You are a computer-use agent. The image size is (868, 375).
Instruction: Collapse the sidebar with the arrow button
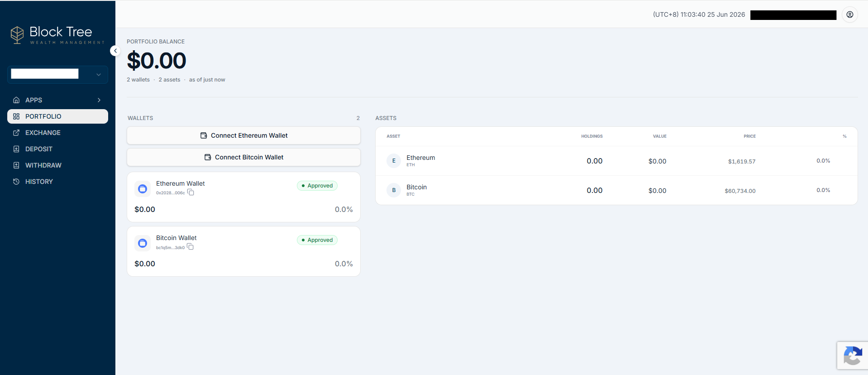tap(115, 51)
